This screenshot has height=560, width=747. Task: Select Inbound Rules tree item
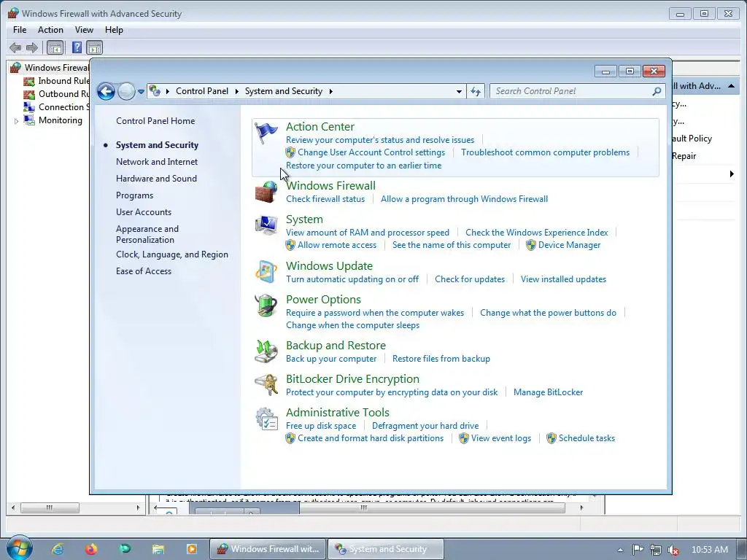point(64,81)
